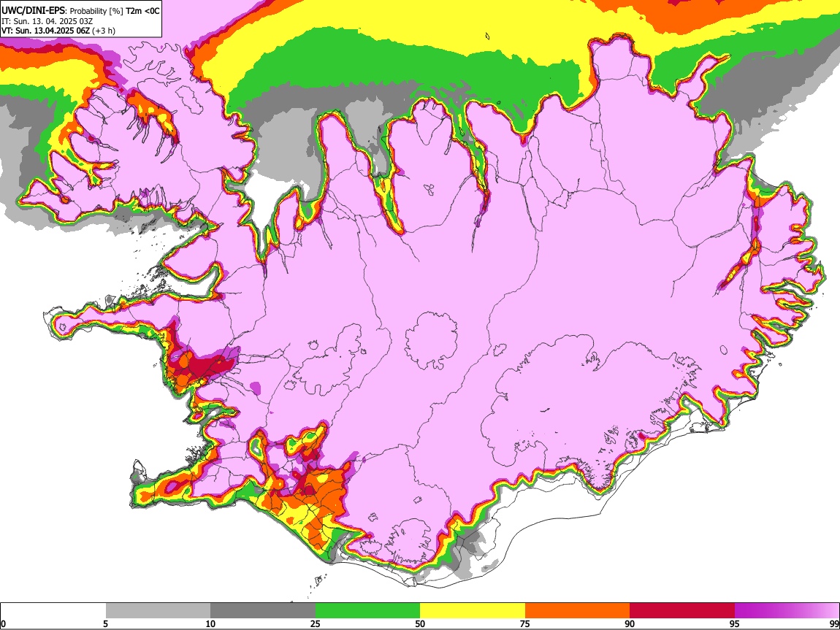The height and width of the screenshot is (630, 840).
Task: Click the 'Probability [%] T2m <0C' label
Action: 115,11
